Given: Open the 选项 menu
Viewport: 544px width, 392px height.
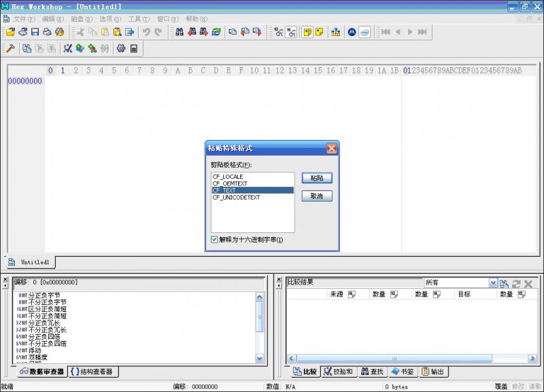Looking at the screenshot, I should pyautogui.click(x=110, y=19).
